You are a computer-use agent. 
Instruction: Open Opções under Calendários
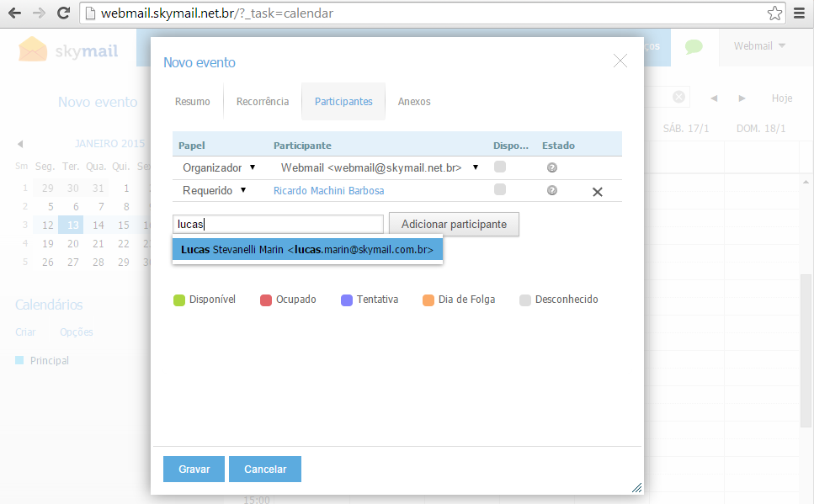tap(77, 332)
